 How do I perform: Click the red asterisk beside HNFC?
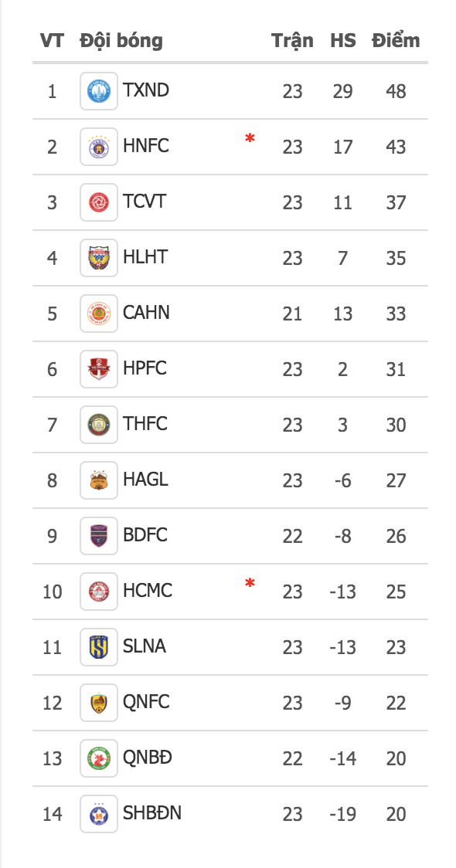pyautogui.click(x=250, y=138)
